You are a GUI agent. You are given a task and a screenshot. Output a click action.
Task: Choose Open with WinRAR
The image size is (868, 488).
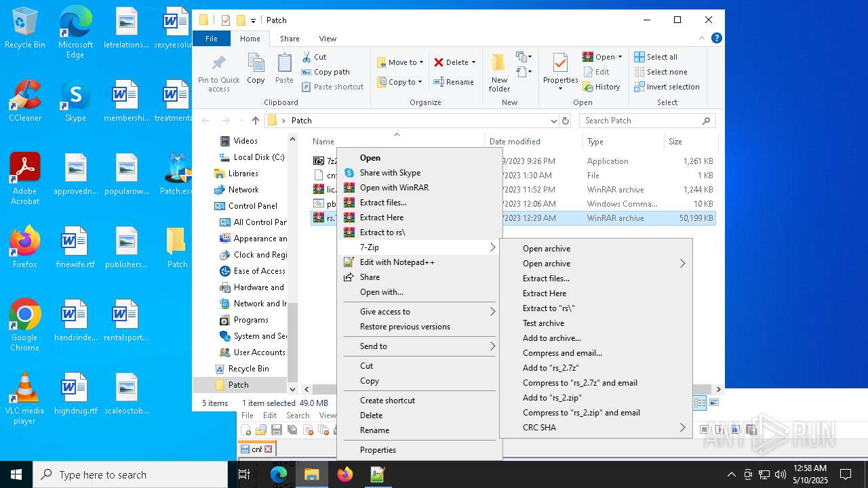[x=419, y=188]
